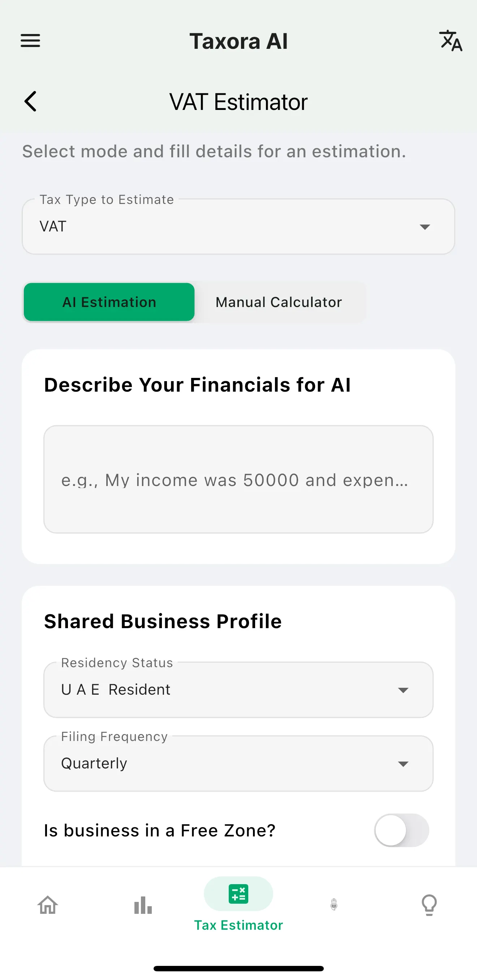This screenshot has height=980, width=477.
Task: Go back using the back arrow
Action: (x=30, y=101)
